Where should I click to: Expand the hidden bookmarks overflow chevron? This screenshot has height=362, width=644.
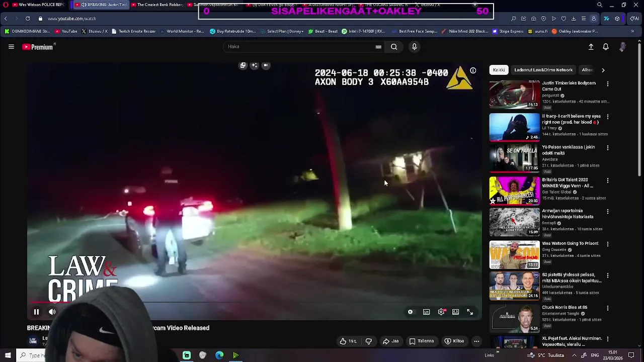tap(632, 31)
